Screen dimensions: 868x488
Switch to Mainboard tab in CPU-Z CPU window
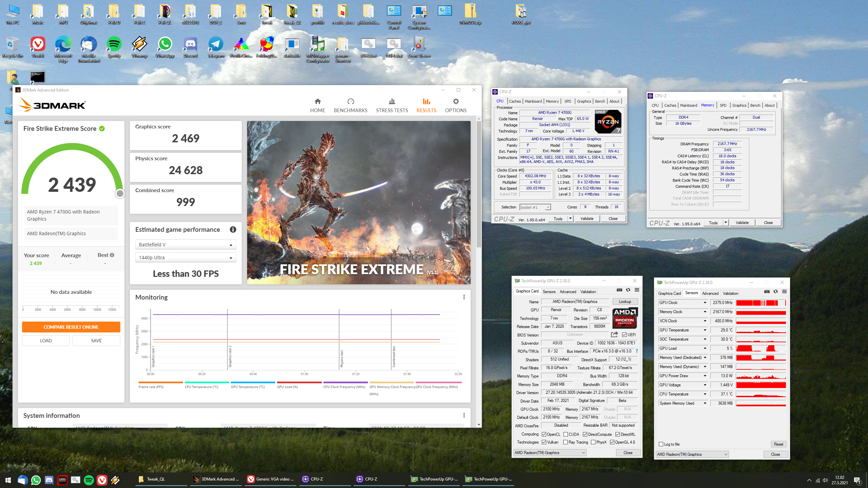point(533,101)
